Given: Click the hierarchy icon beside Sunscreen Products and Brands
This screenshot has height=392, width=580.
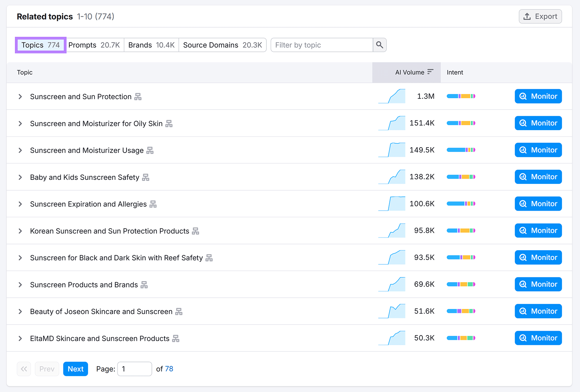Looking at the screenshot, I should [x=144, y=285].
